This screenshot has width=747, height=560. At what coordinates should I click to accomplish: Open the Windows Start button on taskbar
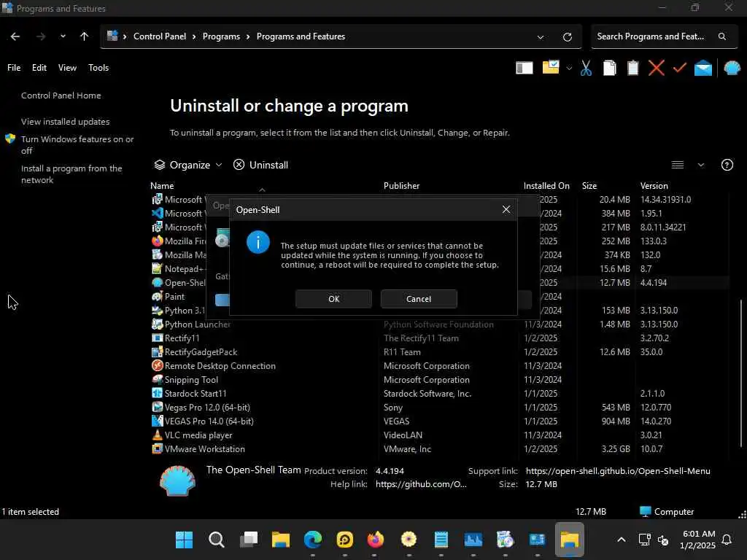(x=184, y=540)
